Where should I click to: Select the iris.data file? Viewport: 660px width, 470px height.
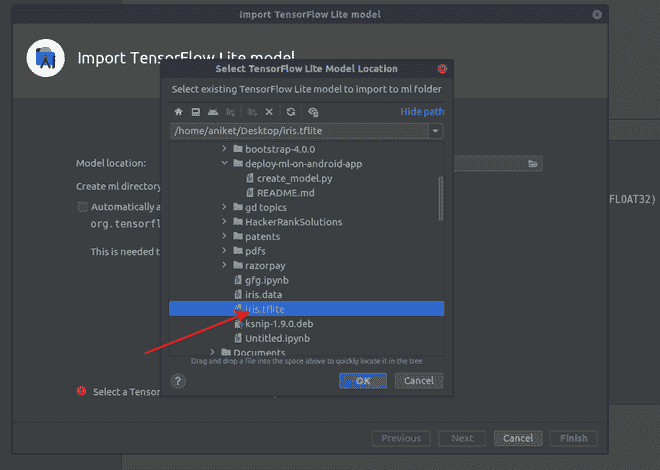point(266,295)
